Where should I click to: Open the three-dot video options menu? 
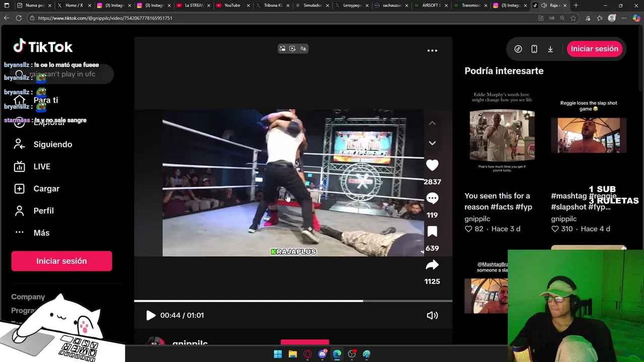[x=432, y=50]
